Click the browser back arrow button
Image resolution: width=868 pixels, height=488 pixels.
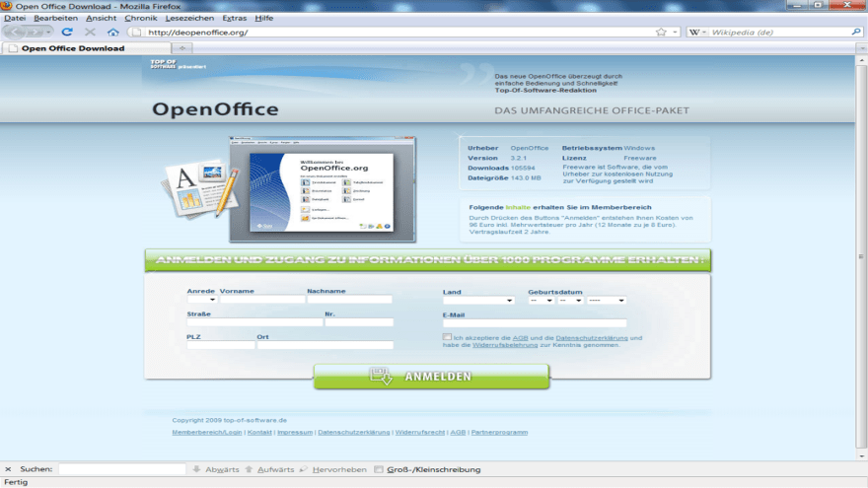(15, 33)
